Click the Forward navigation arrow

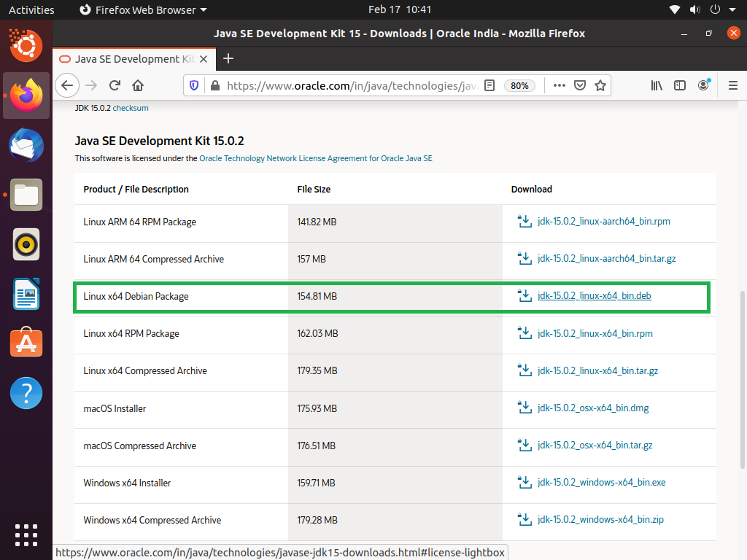(x=91, y=86)
